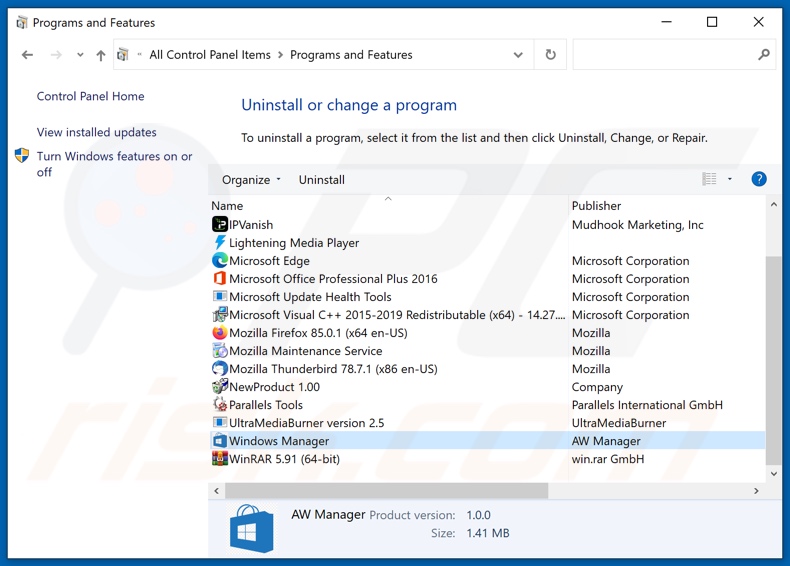
Task: Click the horizontal scrollbar thumb
Action: [x=386, y=490]
